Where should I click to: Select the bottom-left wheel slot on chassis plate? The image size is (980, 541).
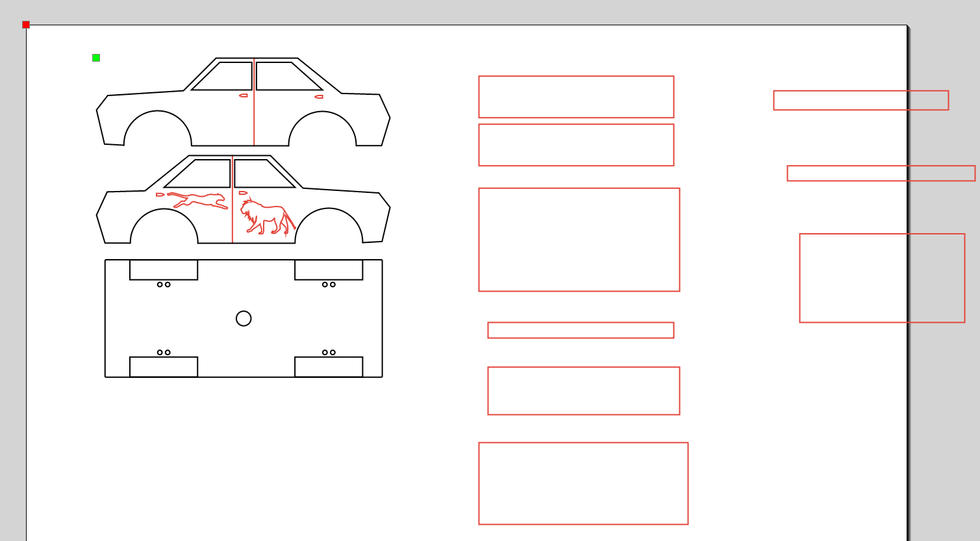[x=164, y=367]
